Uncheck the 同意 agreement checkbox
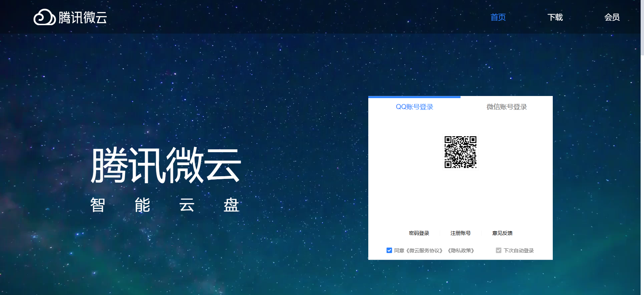This screenshot has width=644, height=295. click(x=389, y=250)
